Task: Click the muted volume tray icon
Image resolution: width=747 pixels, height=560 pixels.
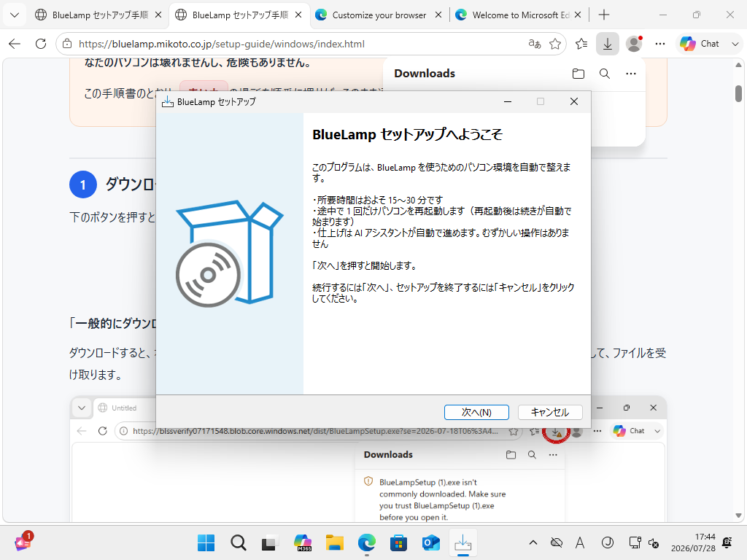Action: point(654,543)
